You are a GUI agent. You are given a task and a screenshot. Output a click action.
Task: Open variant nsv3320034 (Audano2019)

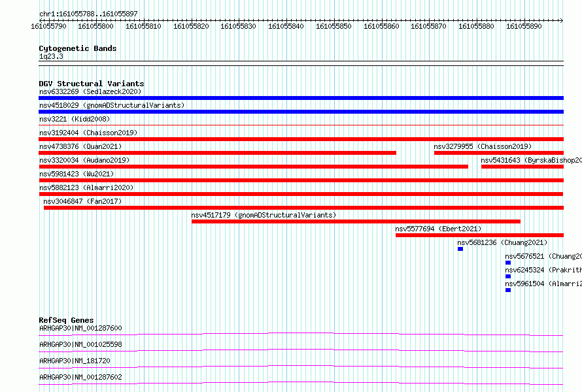click(84, 160)
